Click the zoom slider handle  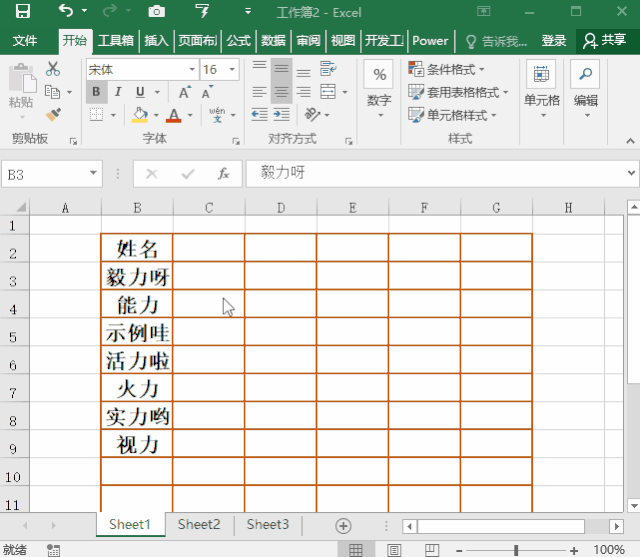click(516, 550)
